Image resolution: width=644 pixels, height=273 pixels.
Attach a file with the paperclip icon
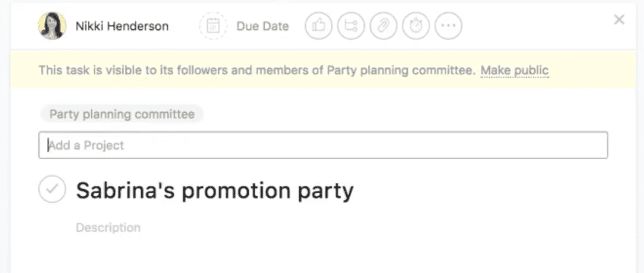[383, 26]
